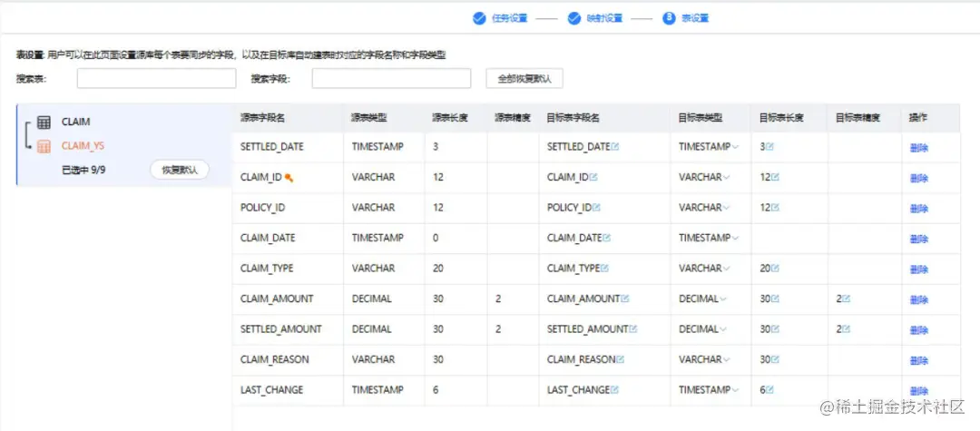The width and height of the screenshot is (980, 431).
Task: Select the CLAIM_YS table in tree
Action: (x=83, y=146)
